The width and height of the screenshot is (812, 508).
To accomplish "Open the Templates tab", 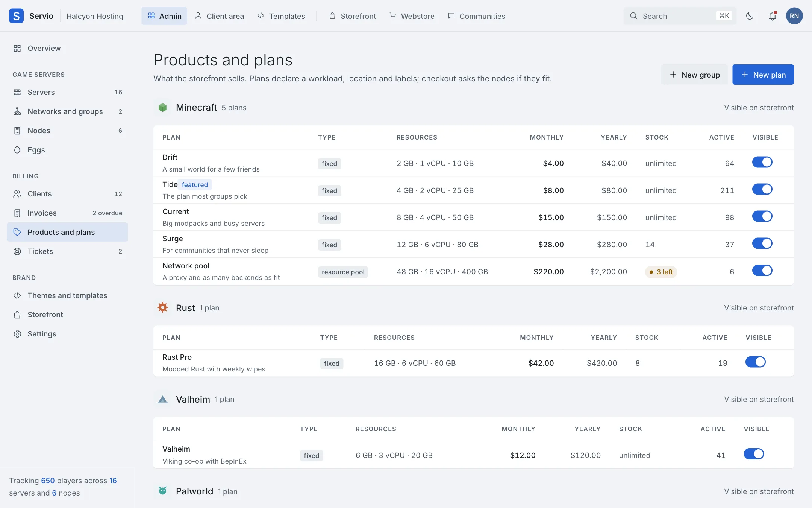I will 281,16.
